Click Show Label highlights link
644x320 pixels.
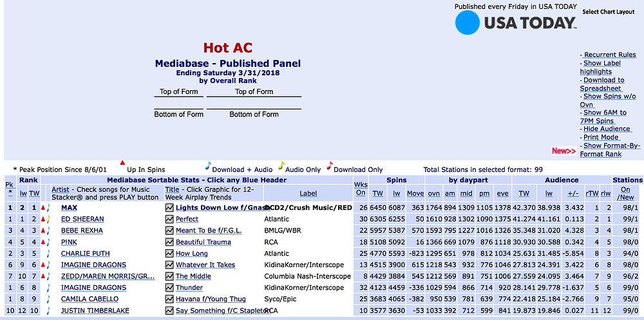pyautogui.click(x=600, y=68)
